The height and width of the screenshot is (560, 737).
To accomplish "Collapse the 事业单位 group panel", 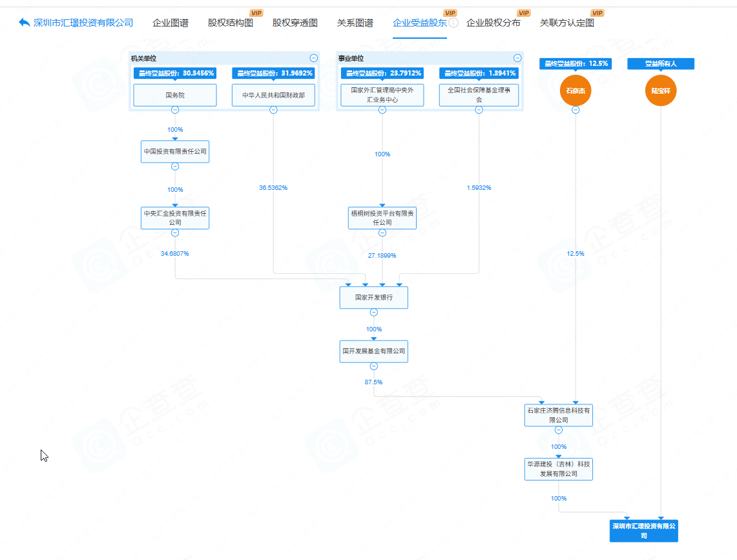I will (x=517, y=58).
